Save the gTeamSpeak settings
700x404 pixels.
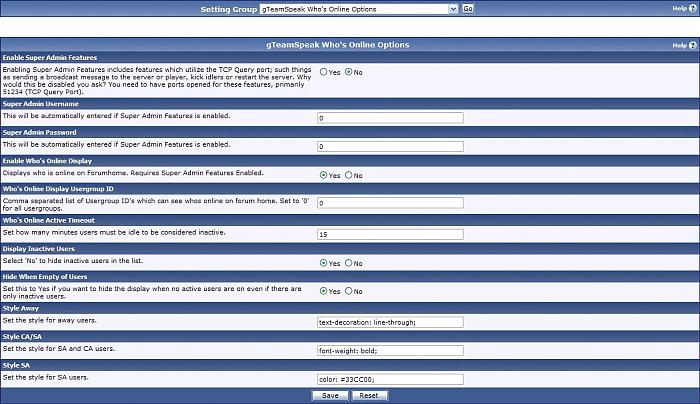point(331,395)
